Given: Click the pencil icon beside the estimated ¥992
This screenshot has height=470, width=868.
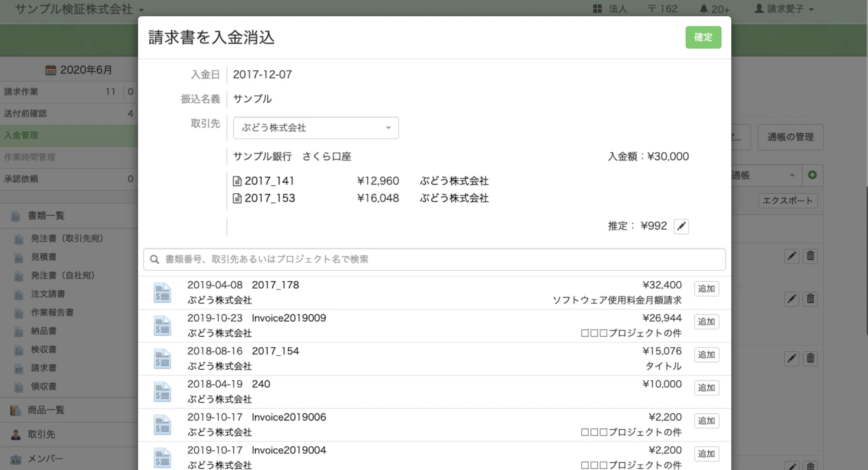Looking at the screenshot, I should 681,226.
